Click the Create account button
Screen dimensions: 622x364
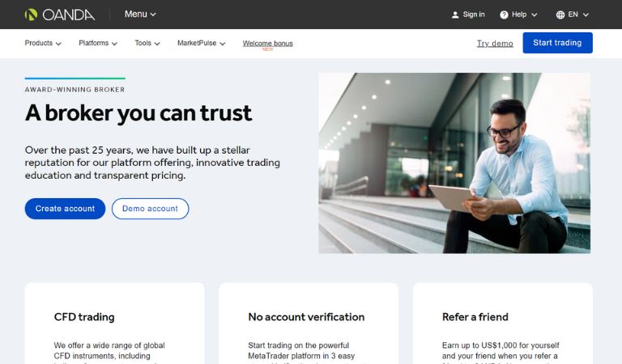[x=65, y=209]
